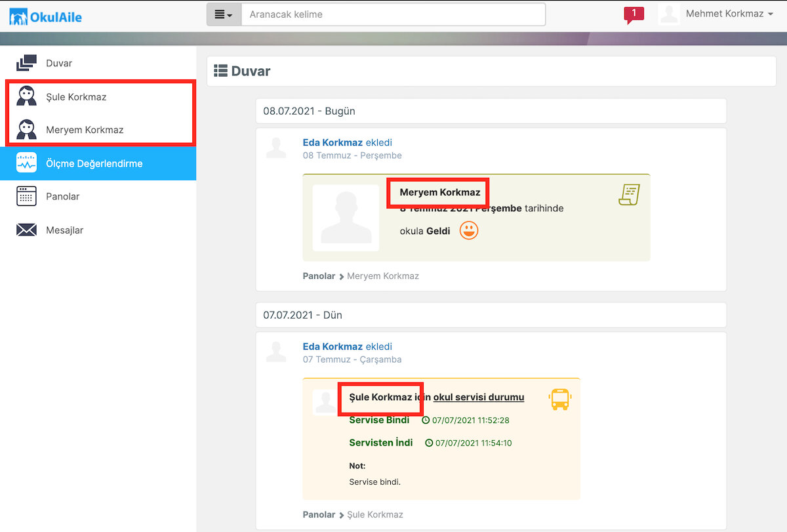
Task: Click the Duvar stacked-layers sidebar icon
Action: [x=26, y=64]
